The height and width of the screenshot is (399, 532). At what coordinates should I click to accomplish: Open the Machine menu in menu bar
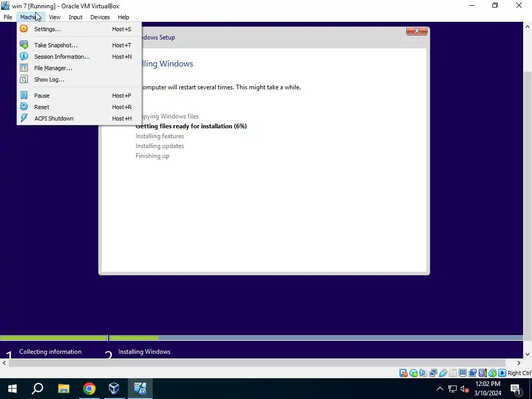coord(31,17)
